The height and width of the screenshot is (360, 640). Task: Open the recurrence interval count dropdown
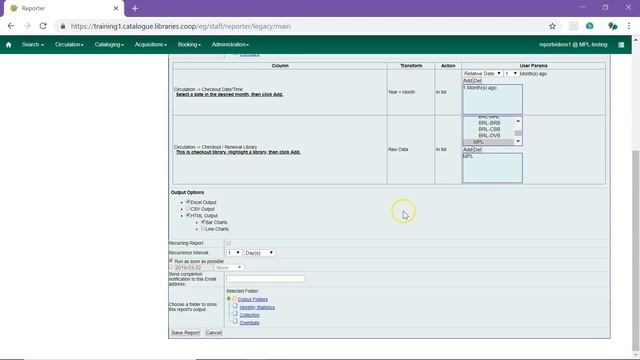[234, 253]
